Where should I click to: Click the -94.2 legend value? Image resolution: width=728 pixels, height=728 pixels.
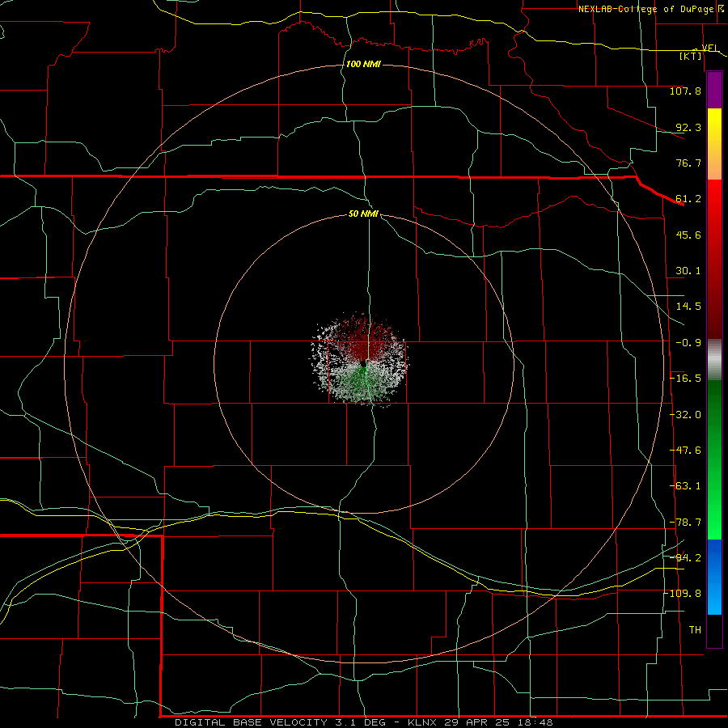pyautogui.click(x=685, y=557)
